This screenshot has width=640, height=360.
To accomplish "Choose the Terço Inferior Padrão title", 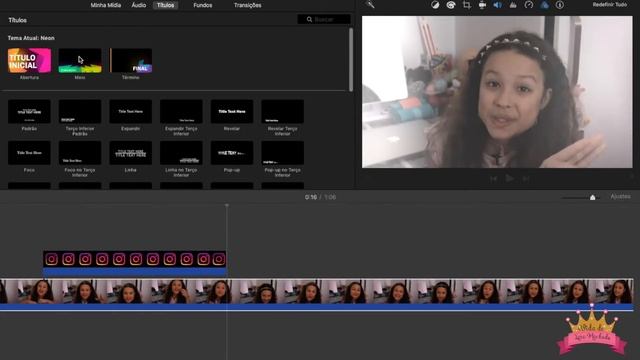I will pyautogui.click(x=80, y=111).
